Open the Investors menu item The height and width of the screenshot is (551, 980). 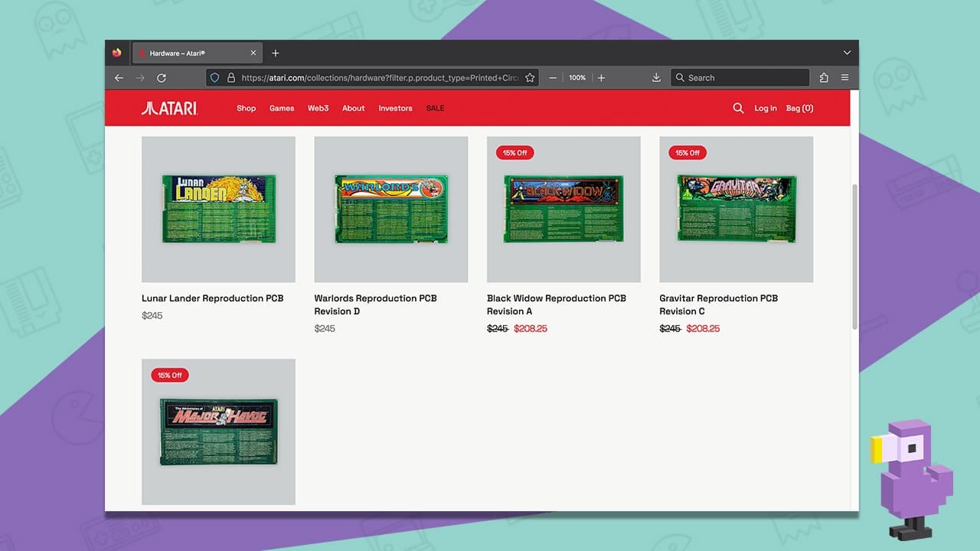pos(396,108)
